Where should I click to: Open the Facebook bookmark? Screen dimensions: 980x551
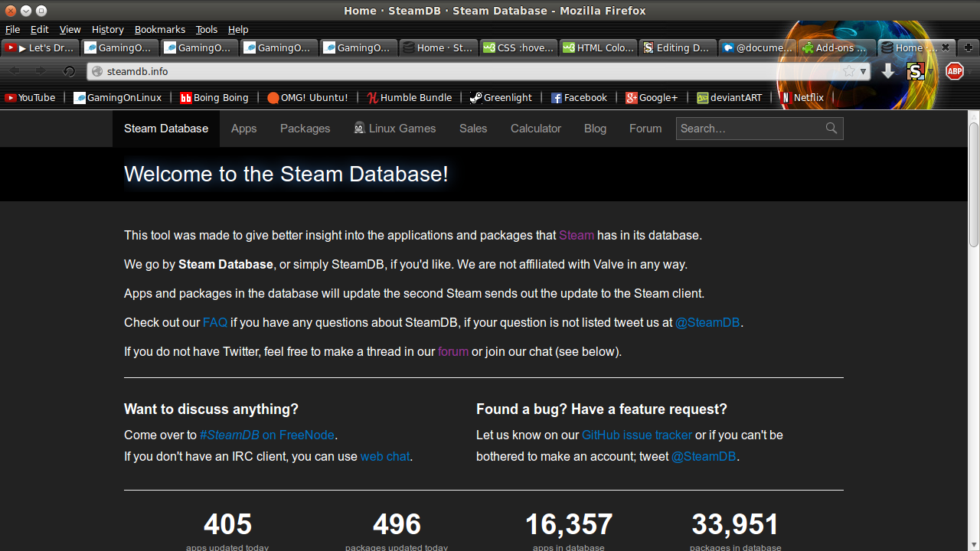(x=580, y=97)
